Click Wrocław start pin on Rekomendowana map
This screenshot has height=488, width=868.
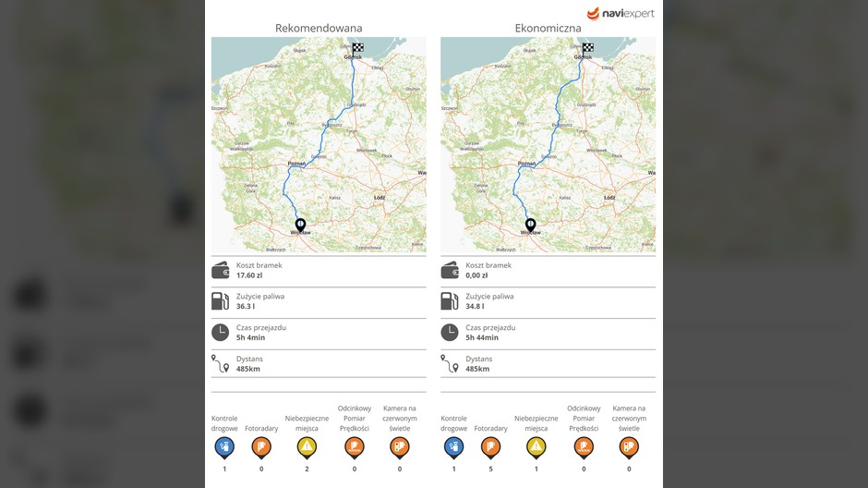point(300,225)
